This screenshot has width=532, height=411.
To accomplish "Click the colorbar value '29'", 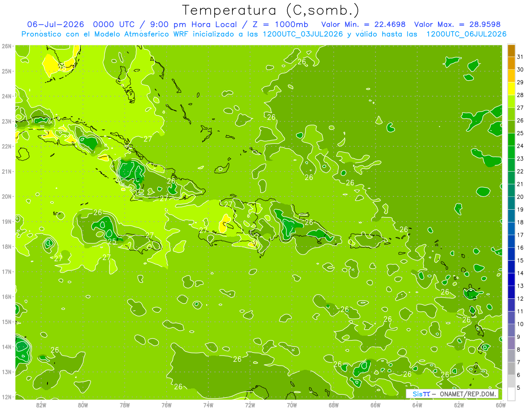I will click(520, 82).
